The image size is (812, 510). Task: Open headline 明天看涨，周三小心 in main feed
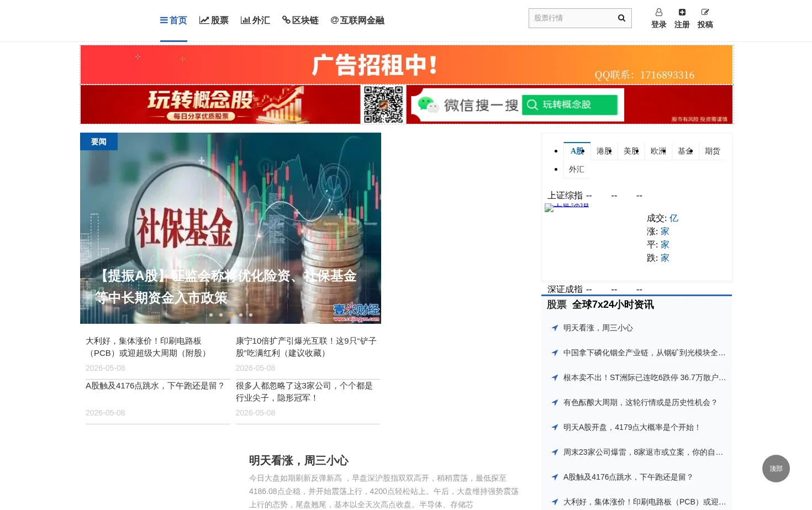coord(299,460)
